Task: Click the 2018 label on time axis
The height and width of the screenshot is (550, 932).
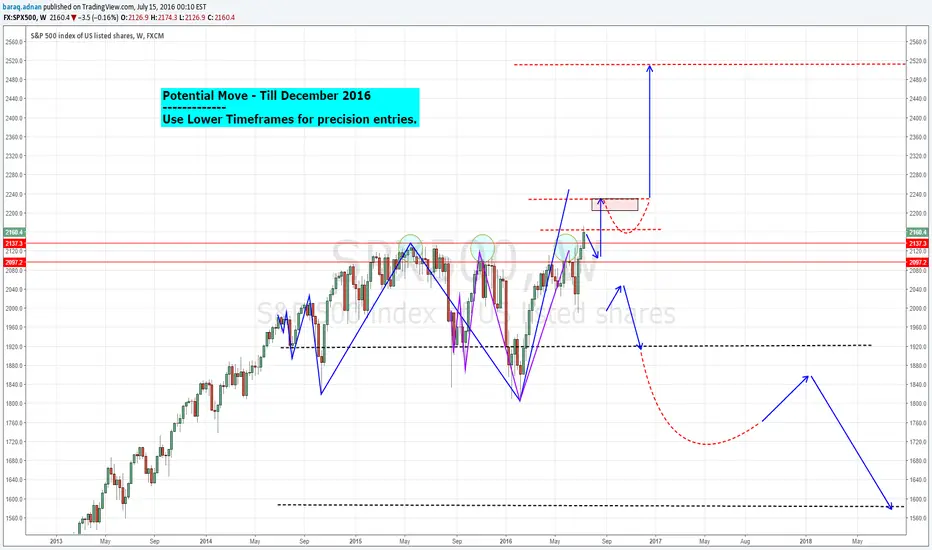Action: pyautogui.click(x=805, y=541)
